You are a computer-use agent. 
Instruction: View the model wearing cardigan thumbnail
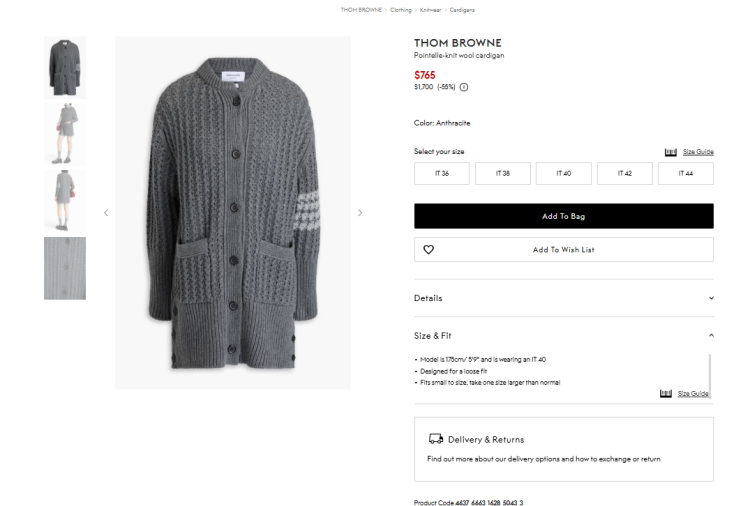(65, 134)
